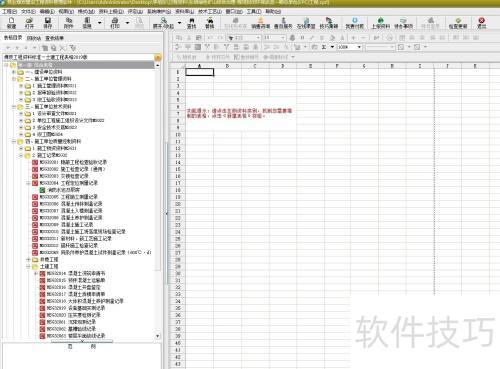Click the 售后服务 toolbar icon
Screen dimensions: 500x369
283,23
